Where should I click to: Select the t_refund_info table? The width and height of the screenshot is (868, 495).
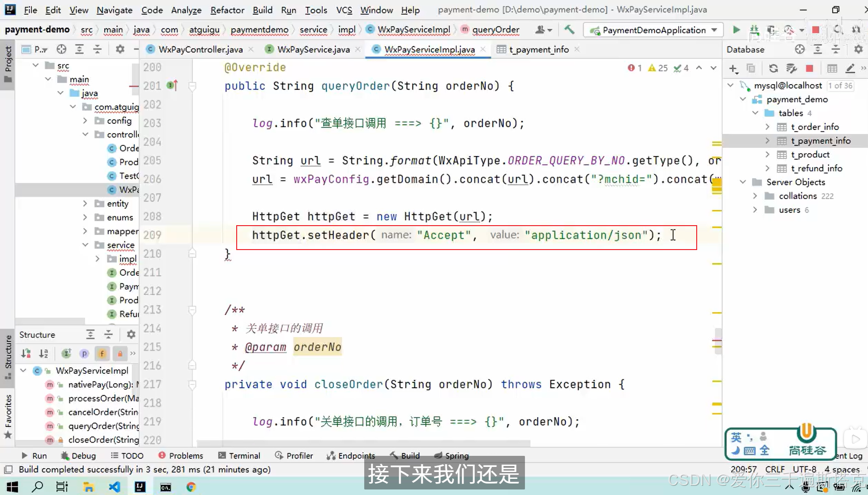816,168
